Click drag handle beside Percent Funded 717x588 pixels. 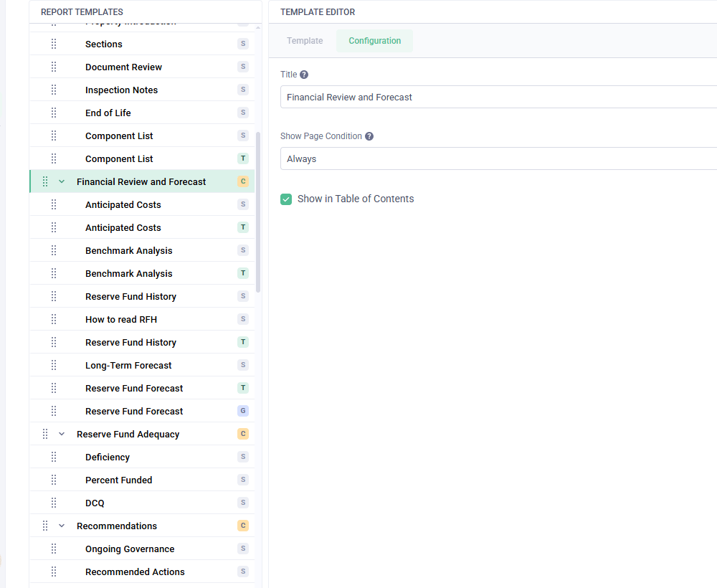(54, 480)
